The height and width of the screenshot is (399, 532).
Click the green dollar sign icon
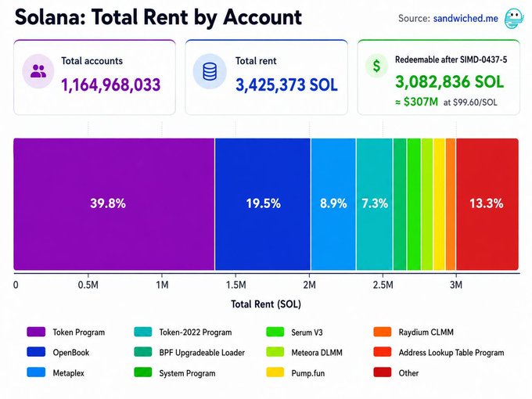pos(376,66)
